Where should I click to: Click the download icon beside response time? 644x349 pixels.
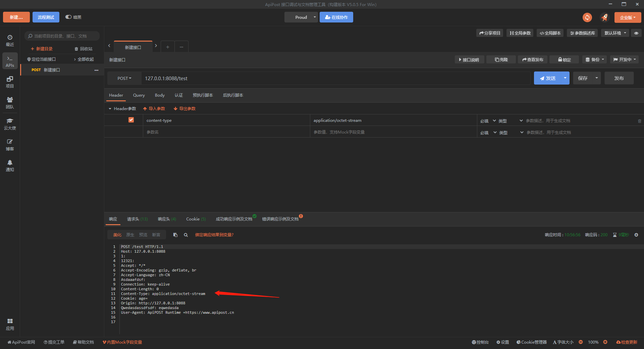pyautogui.click(x=636, y=235)
